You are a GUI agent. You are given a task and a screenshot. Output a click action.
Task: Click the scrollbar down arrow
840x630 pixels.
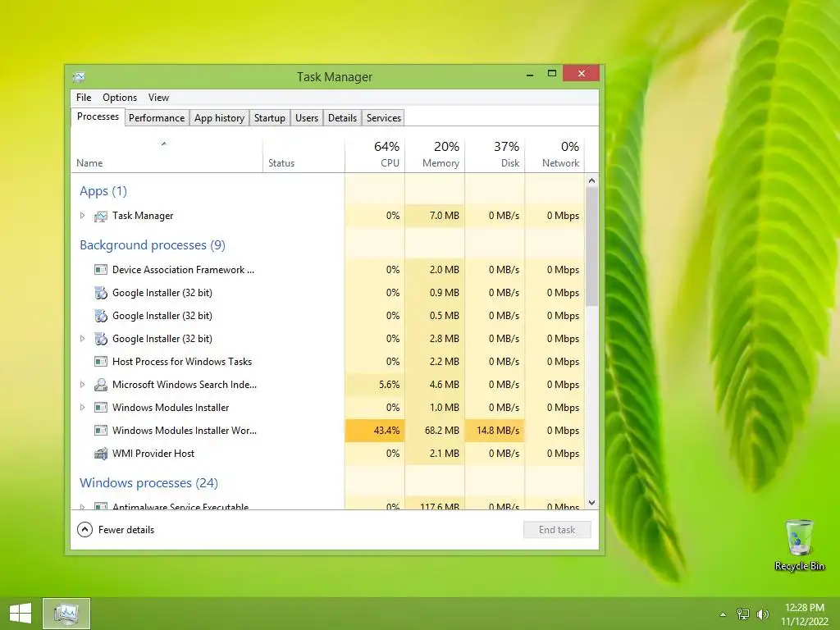pyautogui.click(x=591, y=503)
